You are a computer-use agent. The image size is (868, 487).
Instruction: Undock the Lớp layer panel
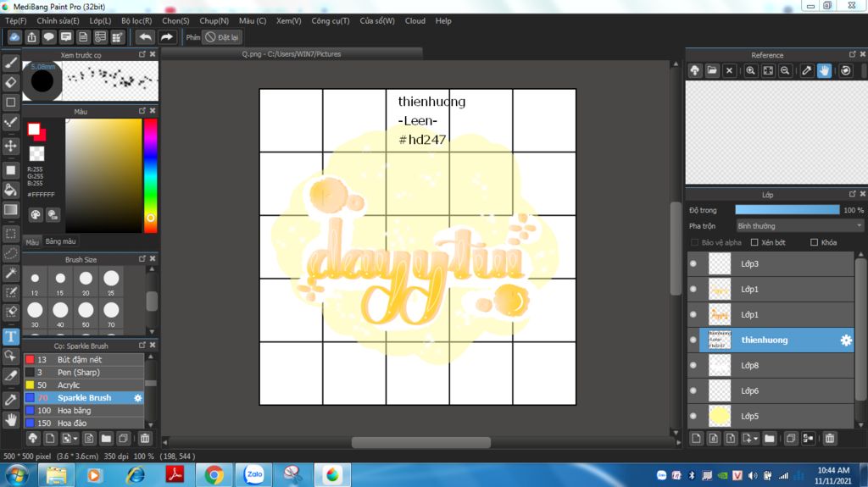[x=852, y=194]
